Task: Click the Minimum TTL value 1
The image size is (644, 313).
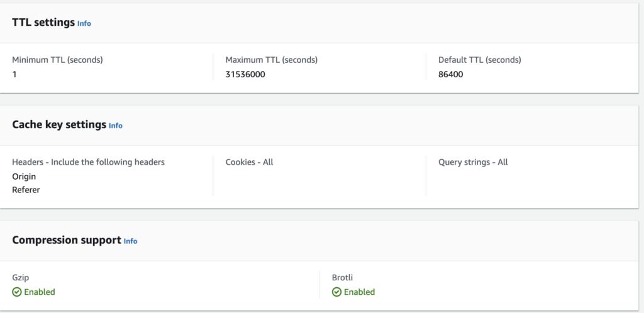Action: [14, 74]
